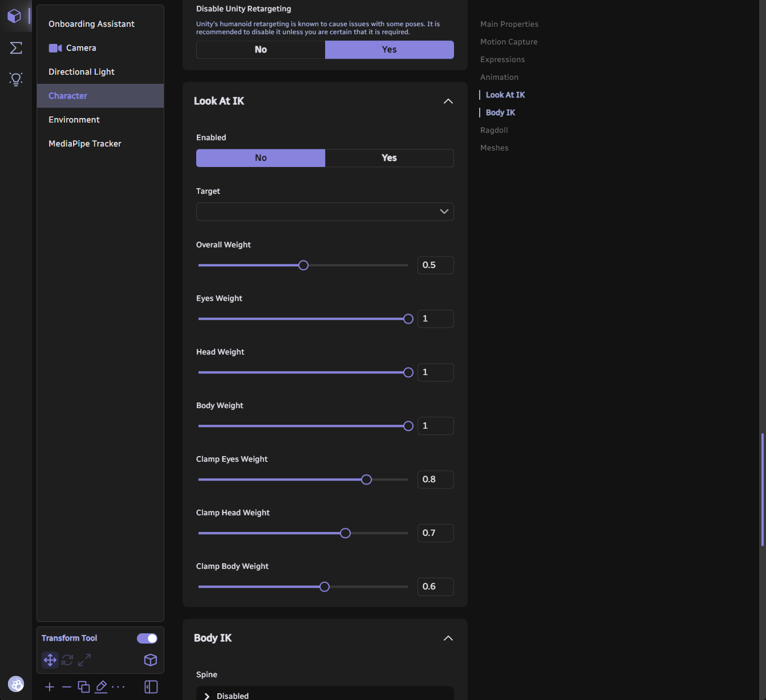Image resolution: width=766 pixels, height=700 pixels.
Task: Enable Look At IK with Yes
Action: [x=389, y=158]
